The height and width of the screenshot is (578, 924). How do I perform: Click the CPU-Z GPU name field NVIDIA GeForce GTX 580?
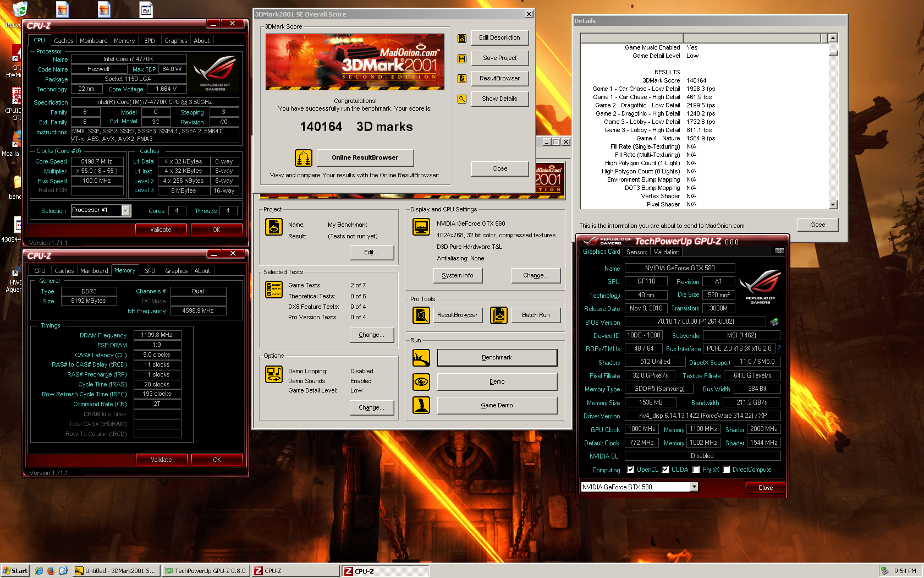coord(680,268)
